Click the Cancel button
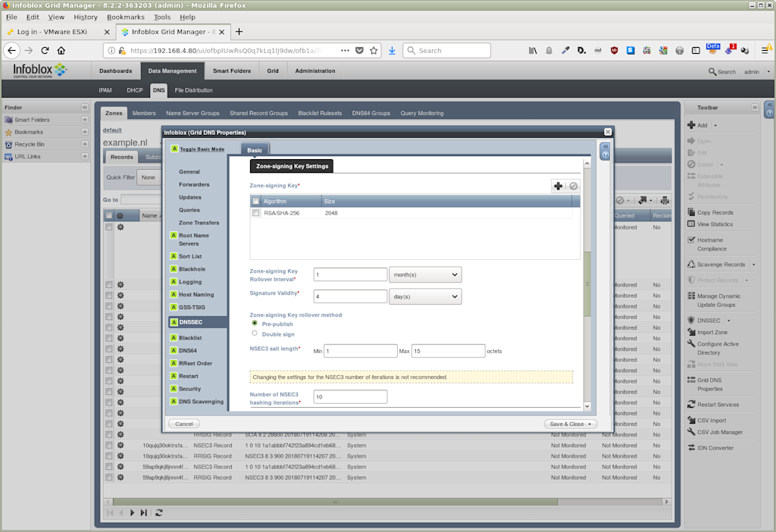The image size is (776, 532). 183,424
